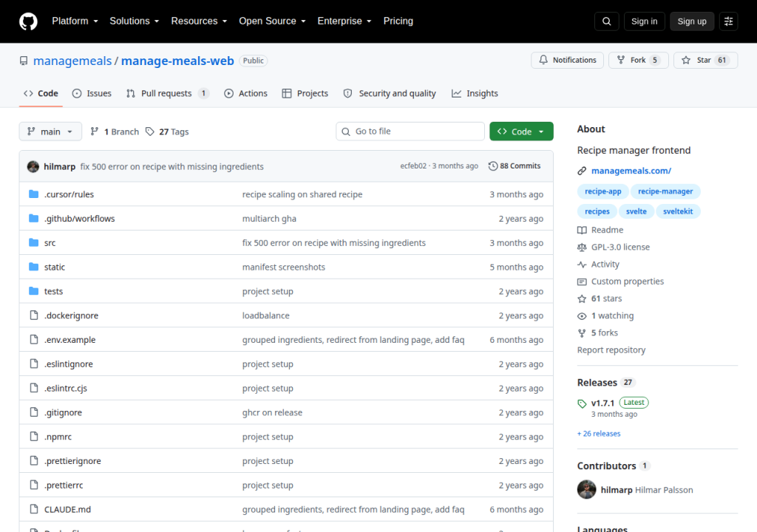757x532 pixels.
Task: Open commit message 'ghcr on release'
Action: point(272,412)
